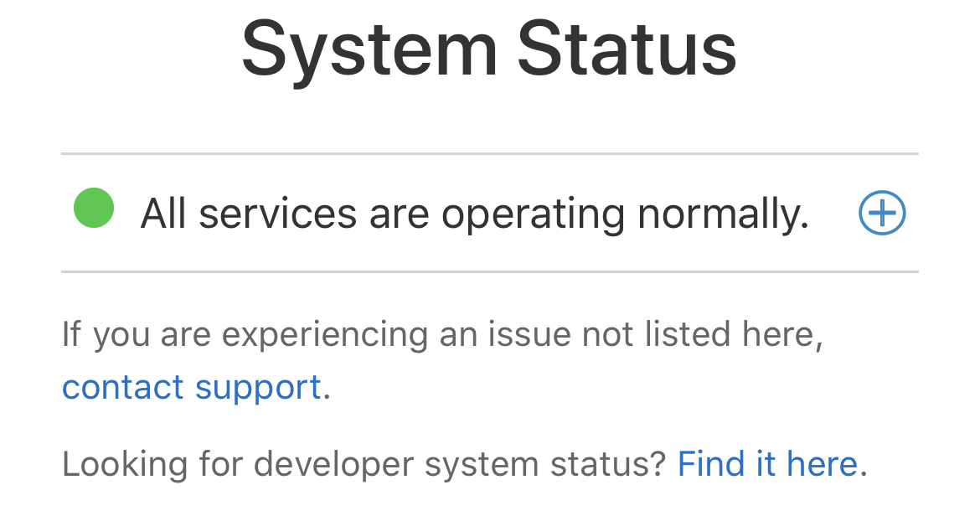Viewport: 980px width, 516px height.
Task: Click the word System in the page title
Action: pyautogui.click(x=369, y=52)
